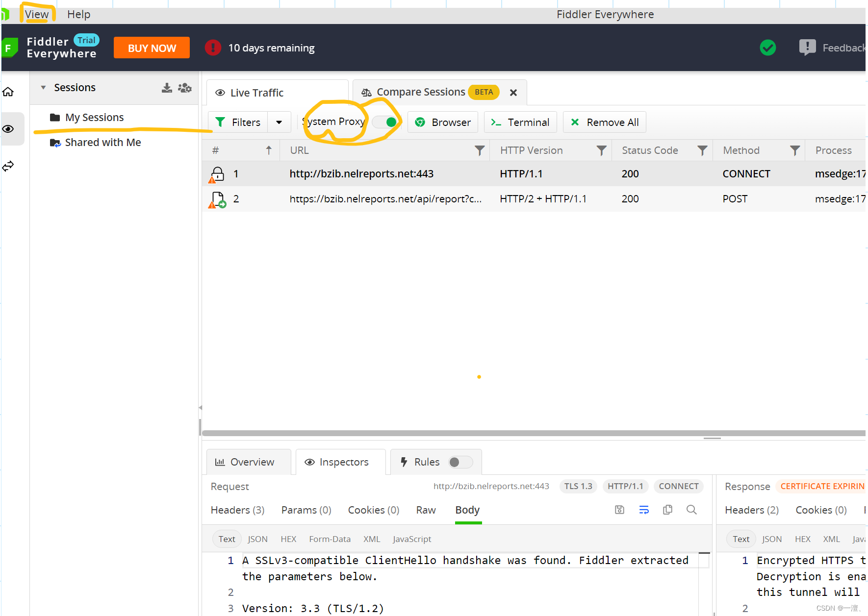The image size is (868, 616).
Task: Open the preconfigured Terminal
Action: point(520,122)
